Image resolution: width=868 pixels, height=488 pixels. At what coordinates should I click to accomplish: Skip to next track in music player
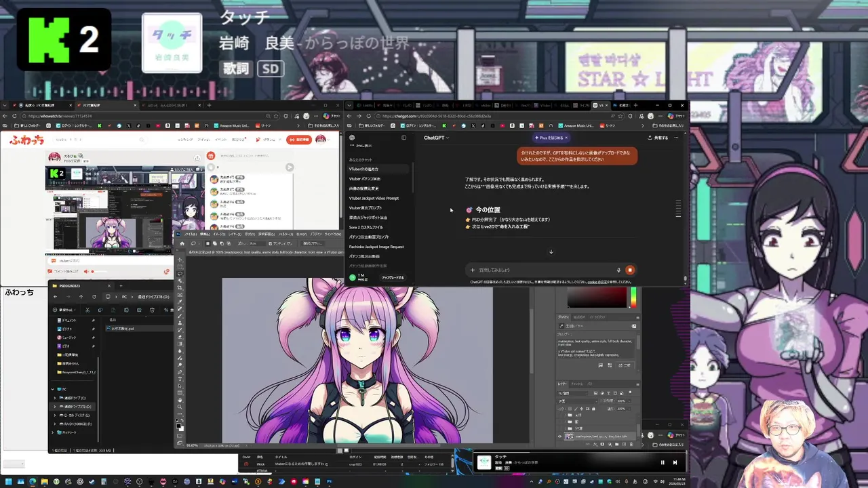point(675,463)
